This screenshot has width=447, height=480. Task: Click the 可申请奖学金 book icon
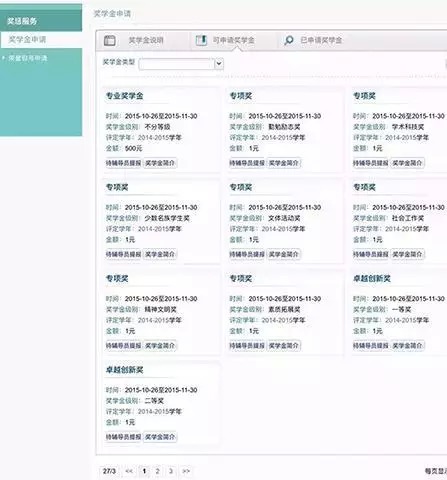[x=201, y=40]
